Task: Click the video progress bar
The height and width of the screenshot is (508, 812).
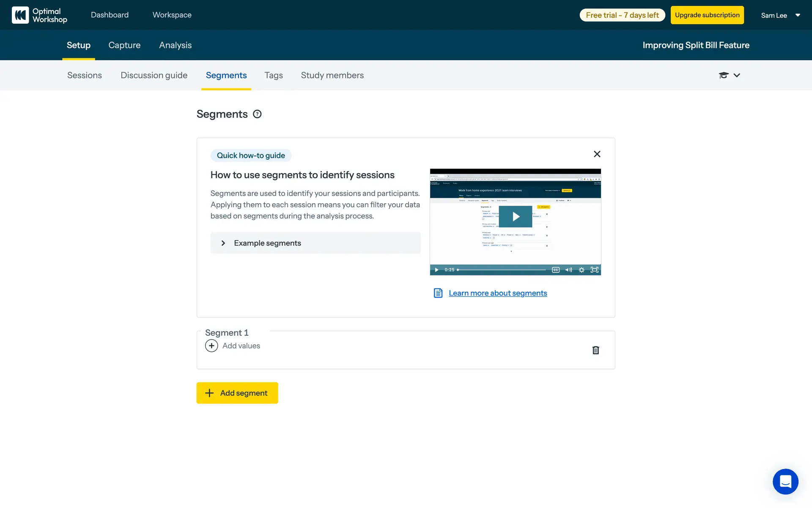Action: [502, 270]
